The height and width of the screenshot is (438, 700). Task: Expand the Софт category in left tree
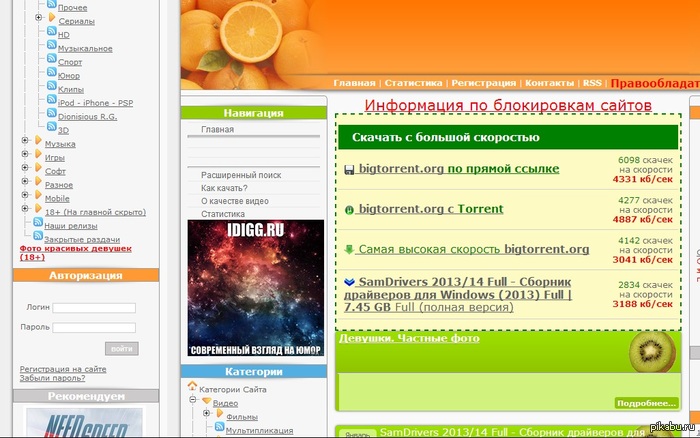[x=25, y=171]
